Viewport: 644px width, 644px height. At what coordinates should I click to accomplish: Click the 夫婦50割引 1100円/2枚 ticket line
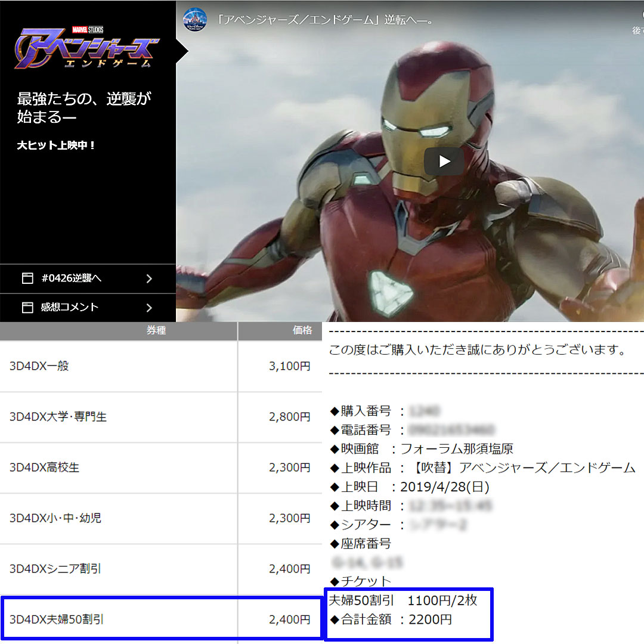click(403, 601)
